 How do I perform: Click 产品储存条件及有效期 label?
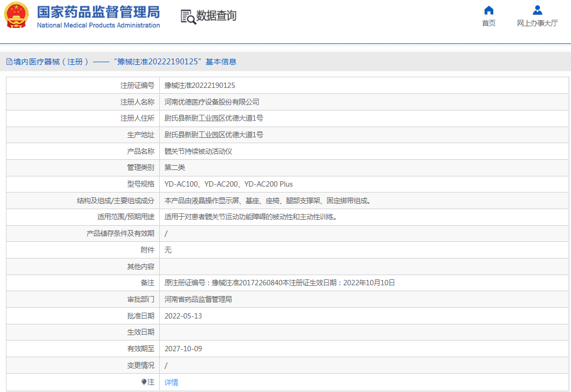(x=120, y=233)
